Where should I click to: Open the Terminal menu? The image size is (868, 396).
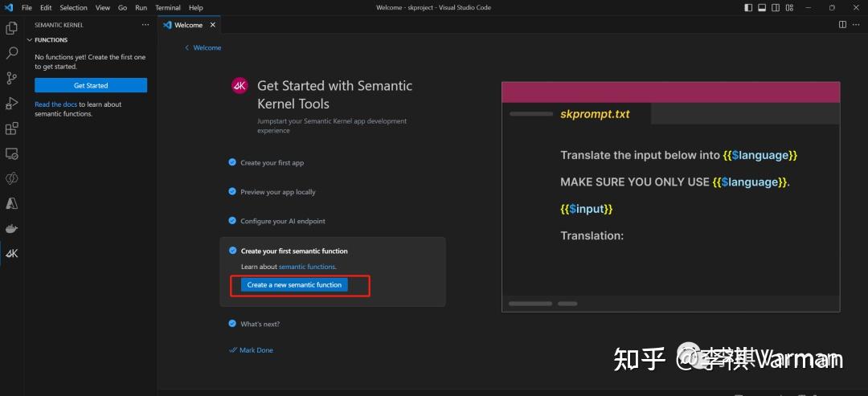(x=168, y=8)
